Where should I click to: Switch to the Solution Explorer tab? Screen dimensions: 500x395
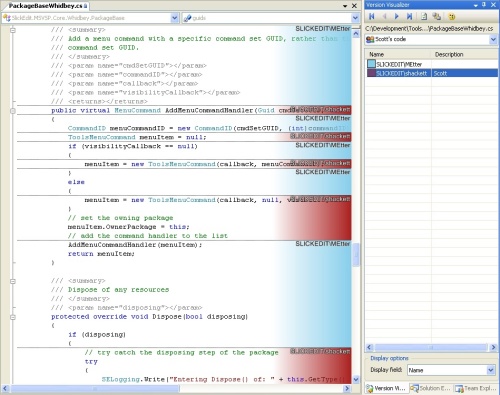tap(430, 388)
